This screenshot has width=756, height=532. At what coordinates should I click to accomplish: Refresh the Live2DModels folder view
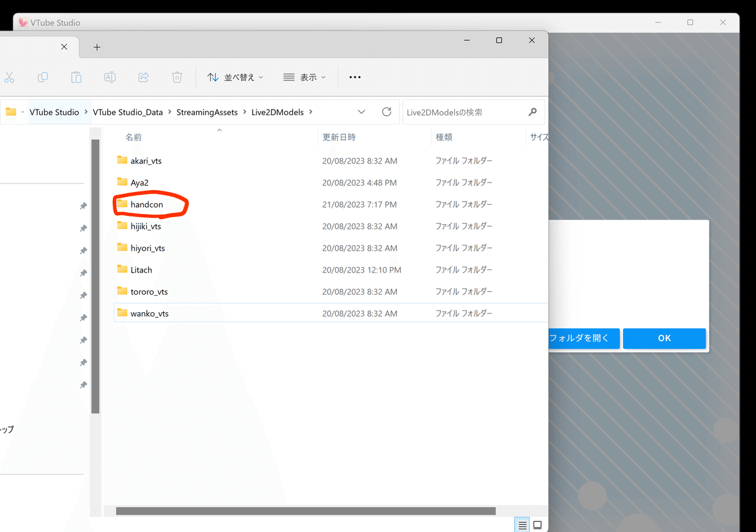tap(387, 112)
